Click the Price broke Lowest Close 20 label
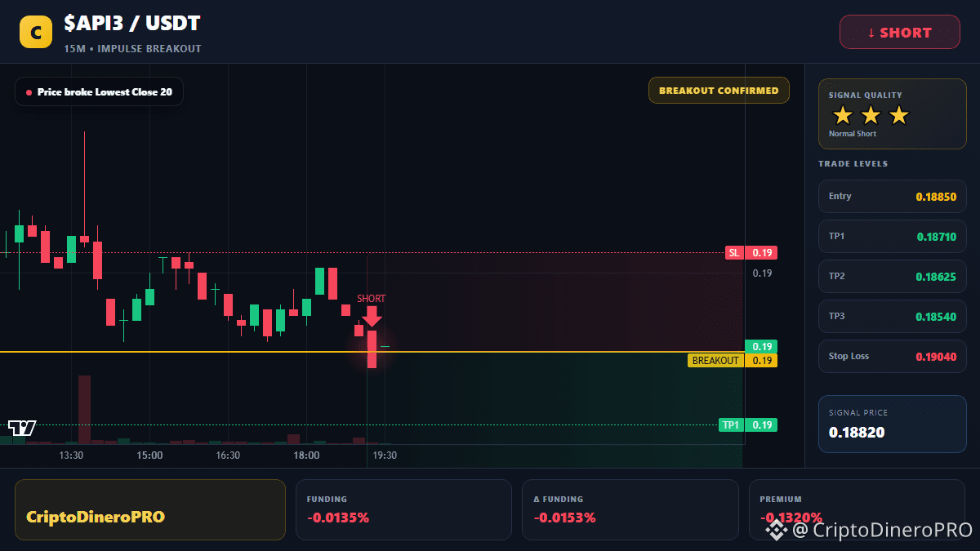Viewport: 980px width, 551px height. 99,92
